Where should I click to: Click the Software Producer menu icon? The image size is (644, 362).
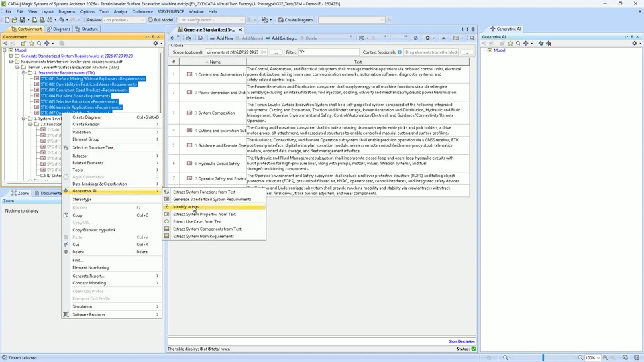click(66, 314)
